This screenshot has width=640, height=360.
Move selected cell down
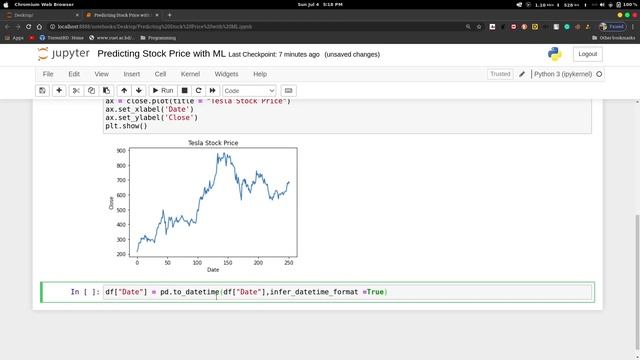tap(139, 91)
